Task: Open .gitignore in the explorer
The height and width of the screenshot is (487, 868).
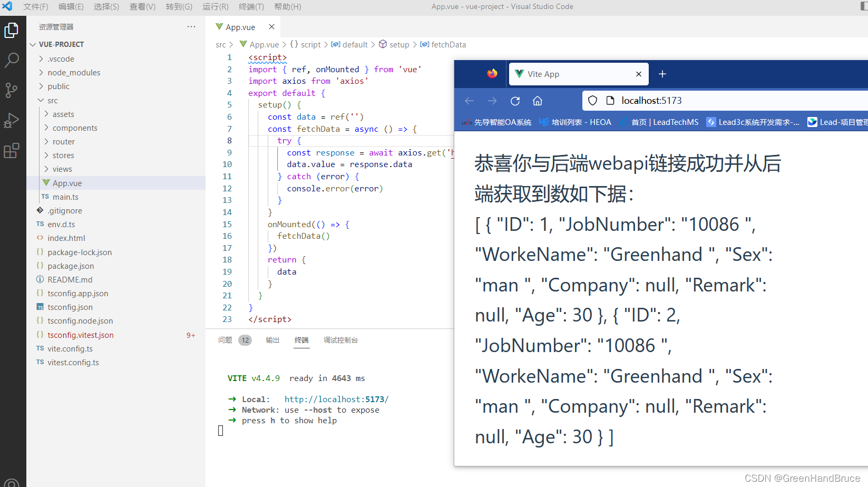Action: pos(65,211)
